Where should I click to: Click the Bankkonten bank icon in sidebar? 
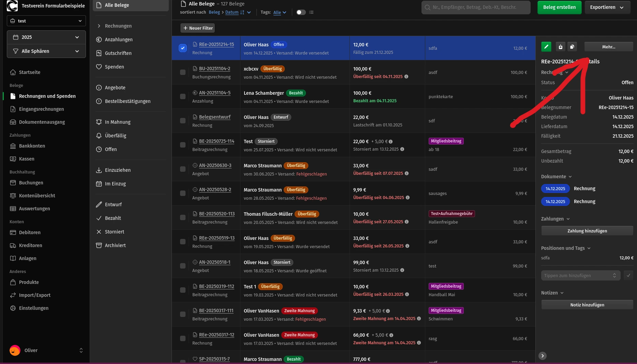[x=13, y=146]
